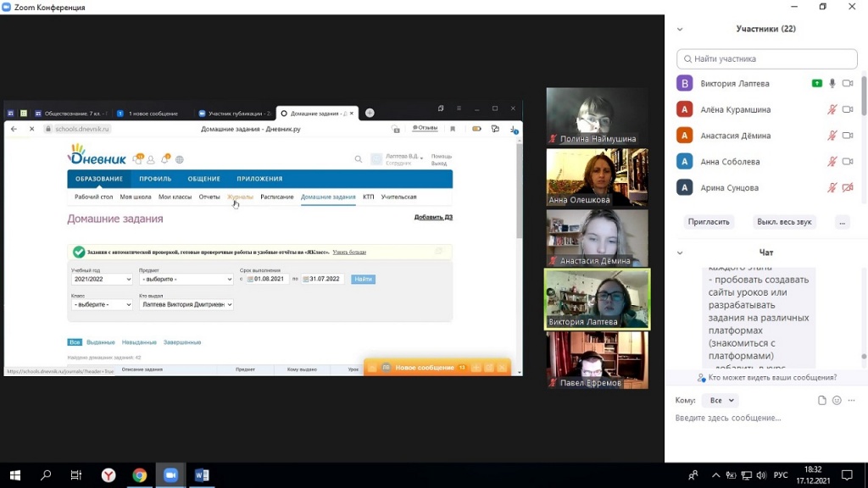Click the file attachment icon in chat
This screenshot has height=488, width=868.
point(821,400)
